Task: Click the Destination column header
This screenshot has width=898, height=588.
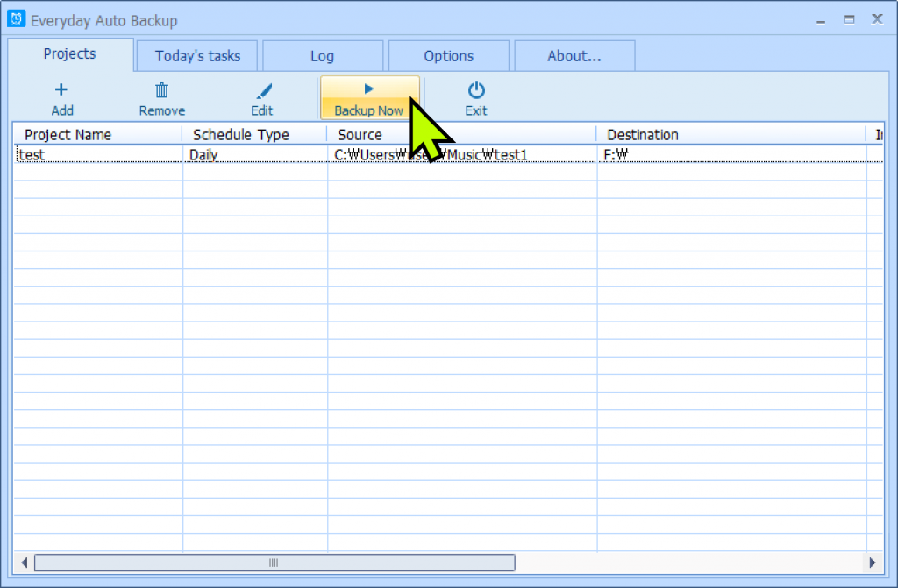Action: point(643,134)
